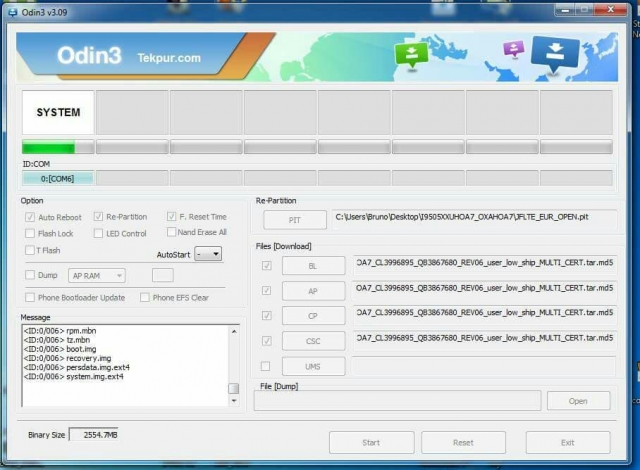This screenshot has height=470, width=640.
Task: Select the recovery.img log line
Action: coord(67,358)
